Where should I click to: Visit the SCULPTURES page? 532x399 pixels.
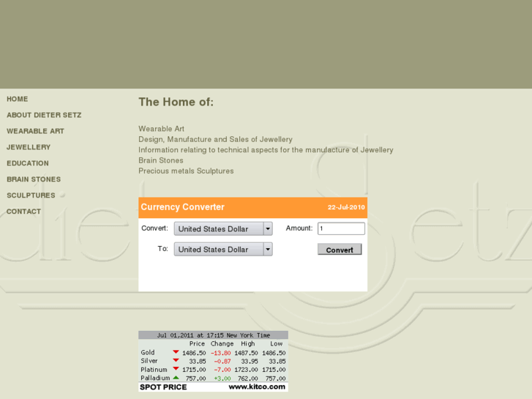[31, 195]
